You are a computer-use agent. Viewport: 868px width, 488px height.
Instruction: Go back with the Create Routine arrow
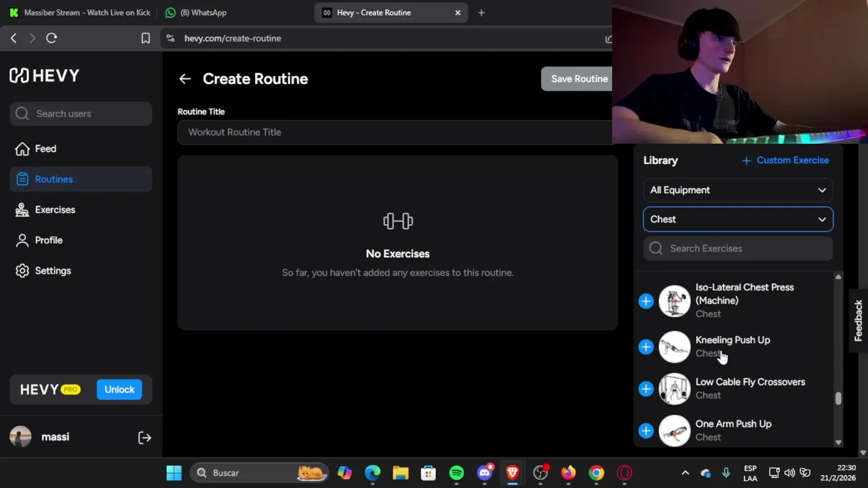coord(184,79)
